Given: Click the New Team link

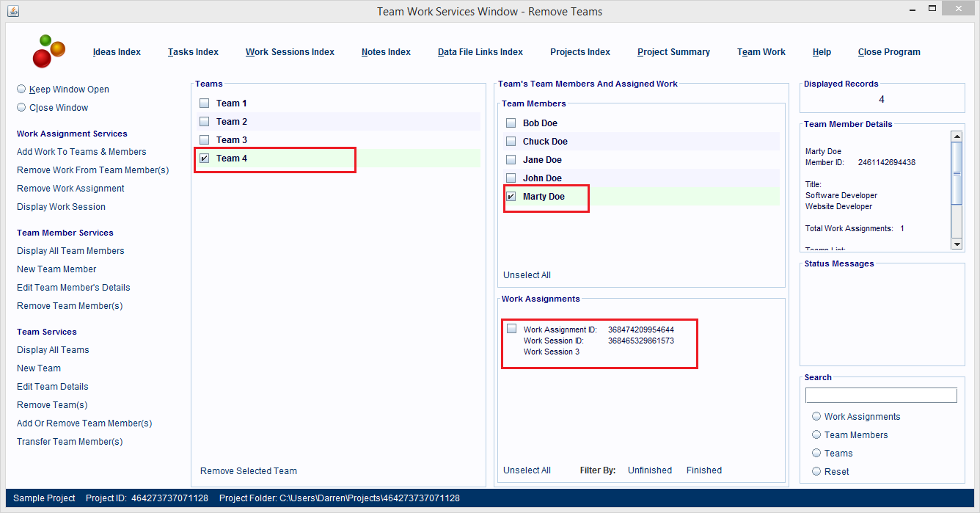Looking at the screenshot, I should tap(39, 368).
